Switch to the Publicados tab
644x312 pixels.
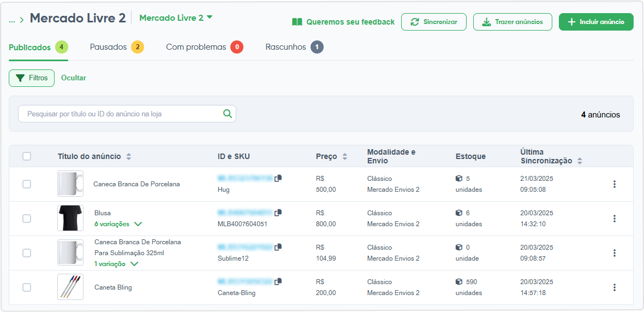coord(38,48)
